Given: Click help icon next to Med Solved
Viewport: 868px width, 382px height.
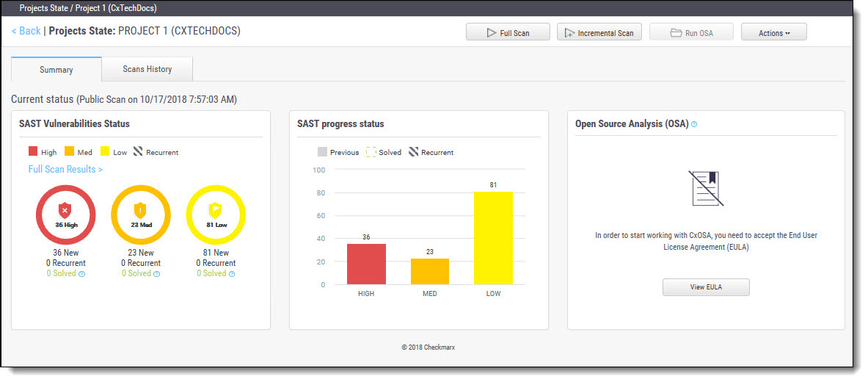Looking at the screenshot, I should pos(156,274).
